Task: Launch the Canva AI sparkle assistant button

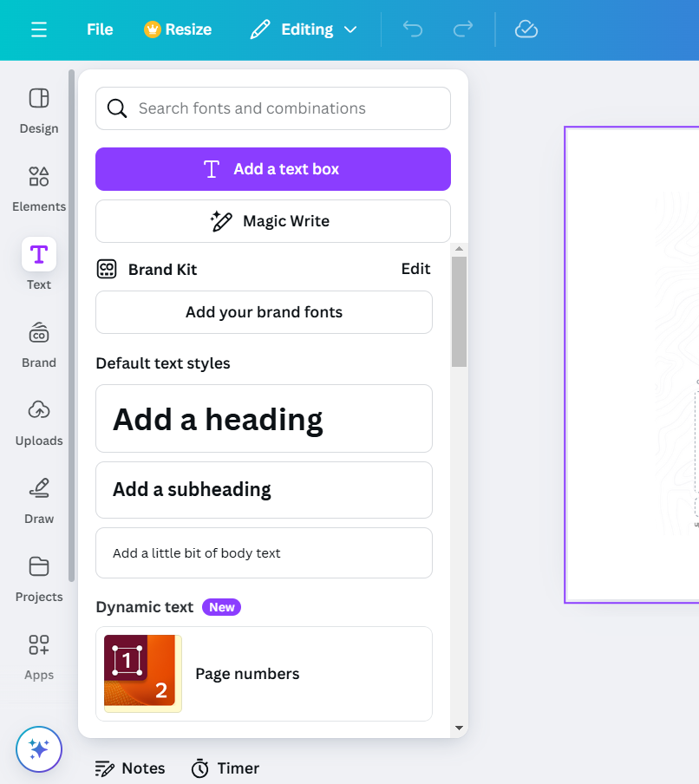Action: tap(39, 749)
